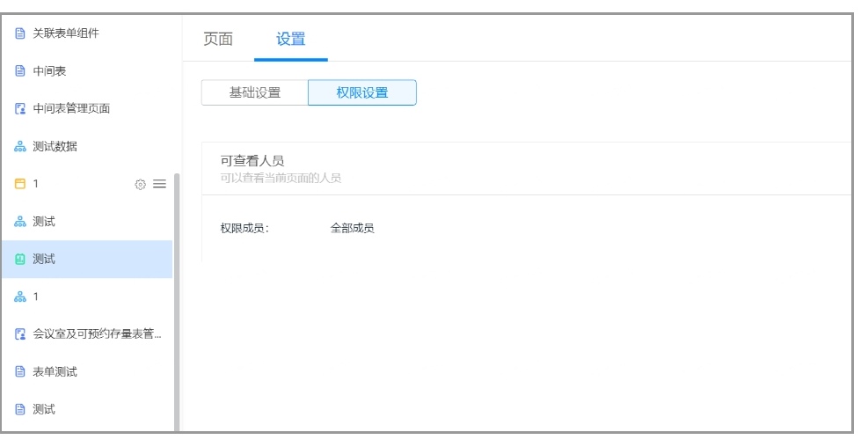
Task: Click the 可查看人员 heading
Action: 252,161
